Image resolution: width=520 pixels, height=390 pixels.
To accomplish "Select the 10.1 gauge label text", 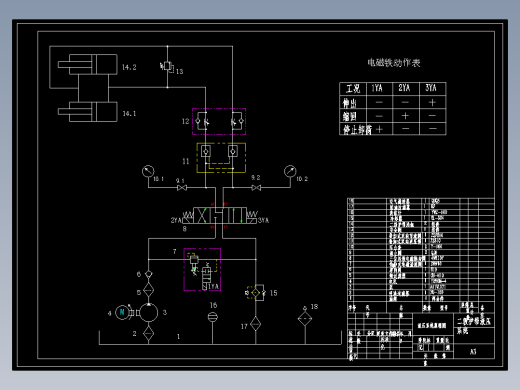I will pyautogui.click(x=158, y=179).
